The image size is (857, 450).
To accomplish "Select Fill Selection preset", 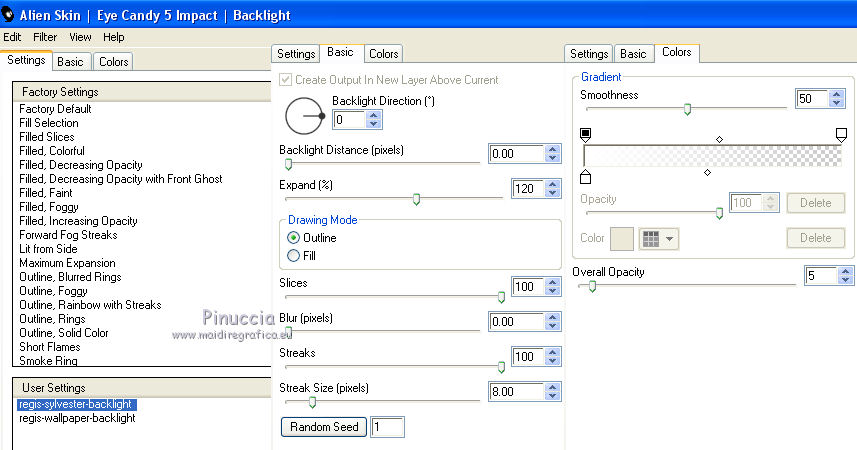I will (49, 123).
